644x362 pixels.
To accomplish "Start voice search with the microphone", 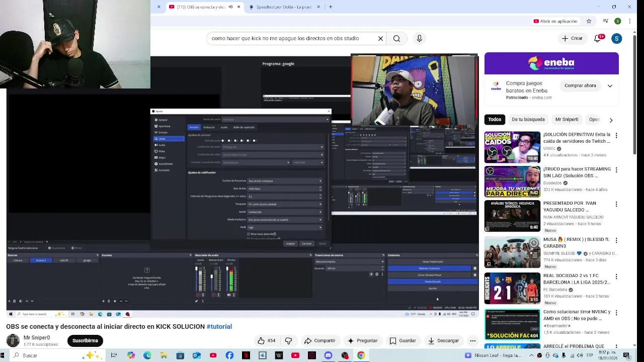I will (x=419, y=38).
